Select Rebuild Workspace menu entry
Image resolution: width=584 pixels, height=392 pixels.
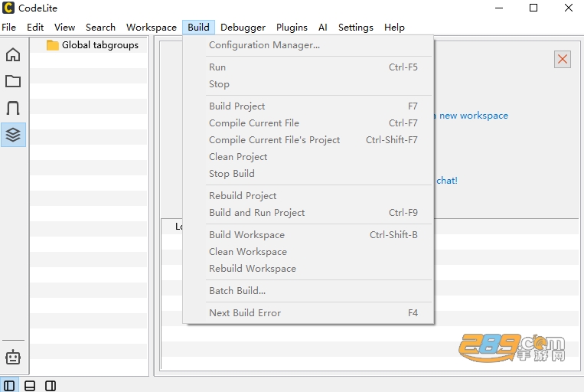(x=308, y=268)
